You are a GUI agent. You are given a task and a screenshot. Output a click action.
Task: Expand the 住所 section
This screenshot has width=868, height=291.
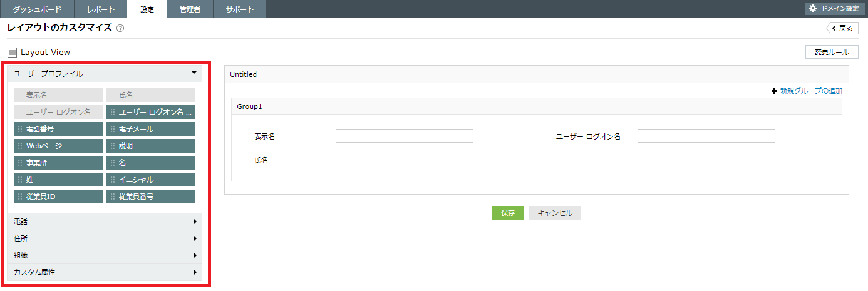[x=195, y=238]
